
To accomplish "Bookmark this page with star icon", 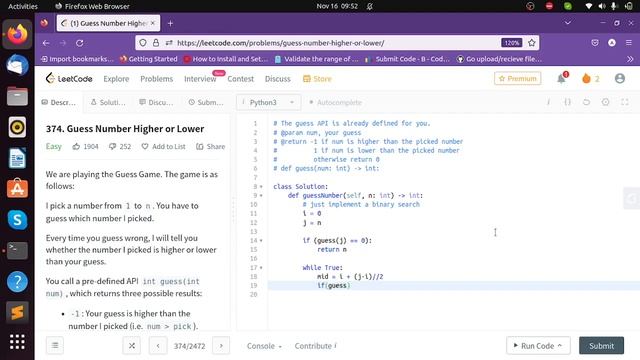I will coord(531,42).
